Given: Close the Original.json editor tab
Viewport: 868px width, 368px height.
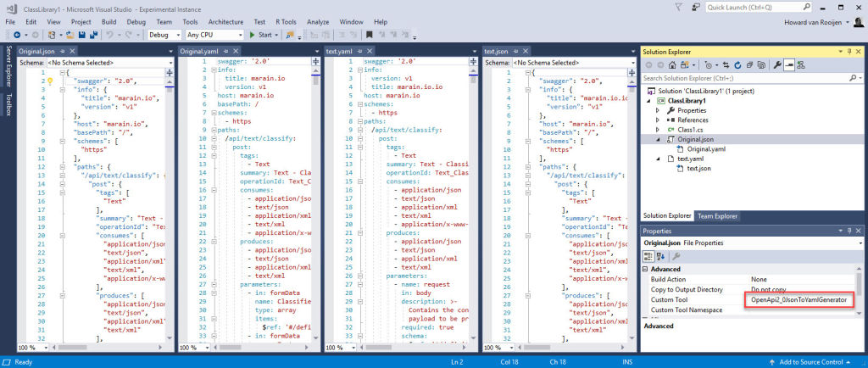Looking at the screenshot, I should point(73,51).
